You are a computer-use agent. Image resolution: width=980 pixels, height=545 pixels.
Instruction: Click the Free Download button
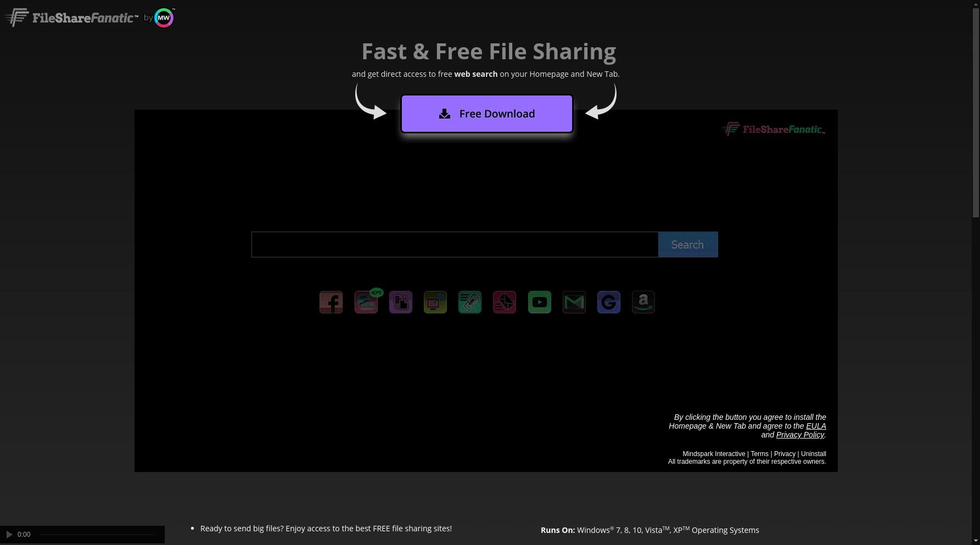coord(487,114)
